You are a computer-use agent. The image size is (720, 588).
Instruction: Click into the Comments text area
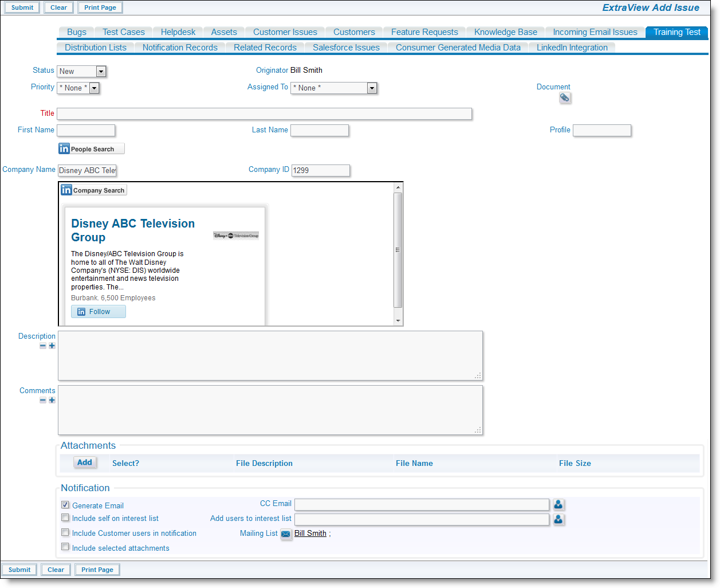[270, 410]
